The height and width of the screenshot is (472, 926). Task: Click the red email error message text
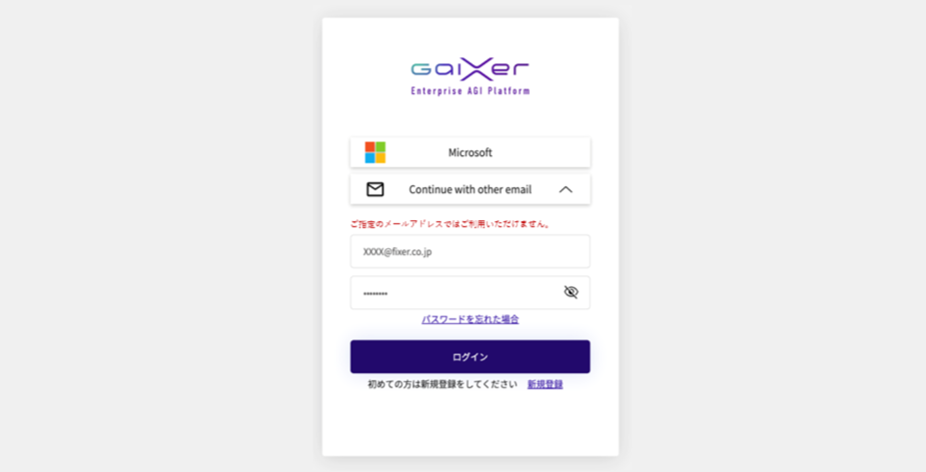coord(451,224)
